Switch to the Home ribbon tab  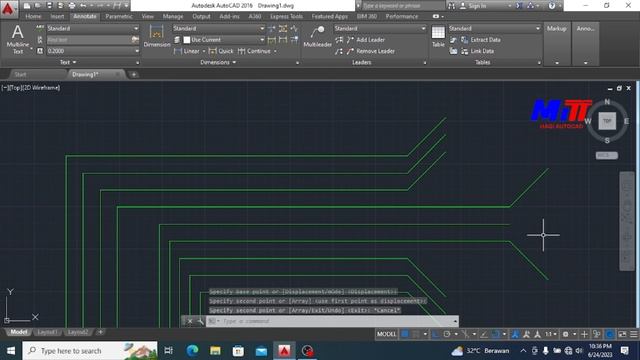tap(33, 16)
